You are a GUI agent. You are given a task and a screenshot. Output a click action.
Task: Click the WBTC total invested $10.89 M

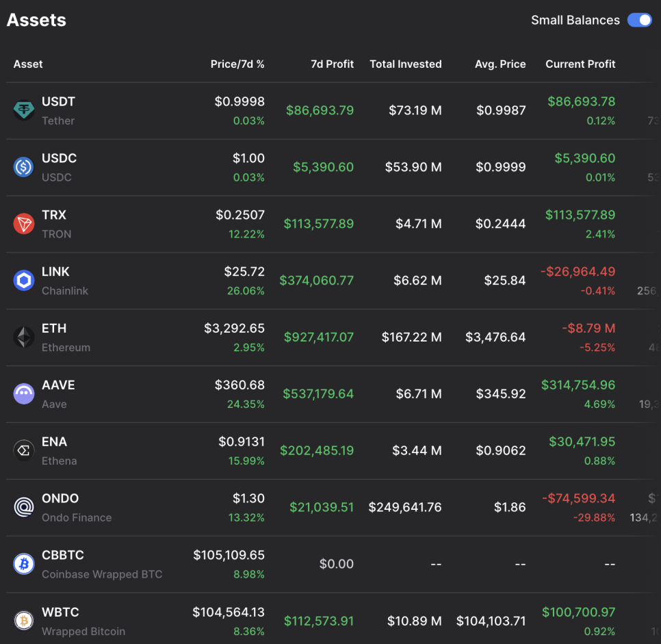(x=415, y=621)
